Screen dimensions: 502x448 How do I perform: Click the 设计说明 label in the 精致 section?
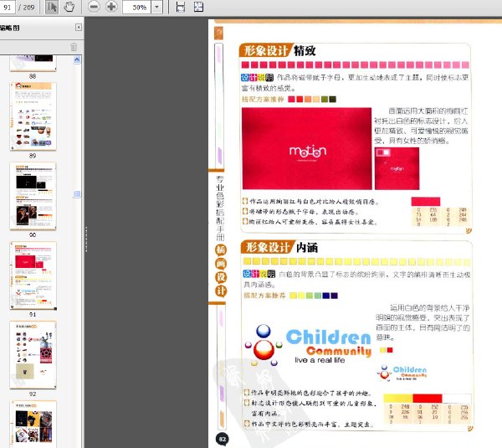tap(257, 78)
